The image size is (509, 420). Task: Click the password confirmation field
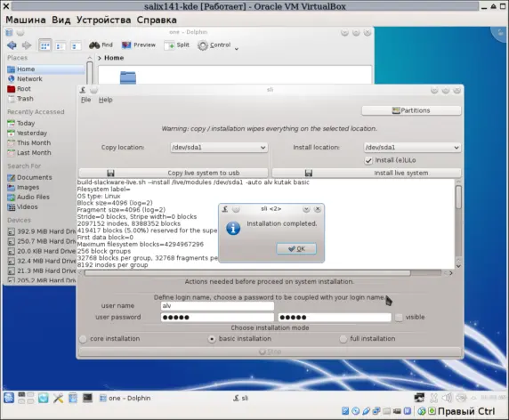click(x=335, y=318)
